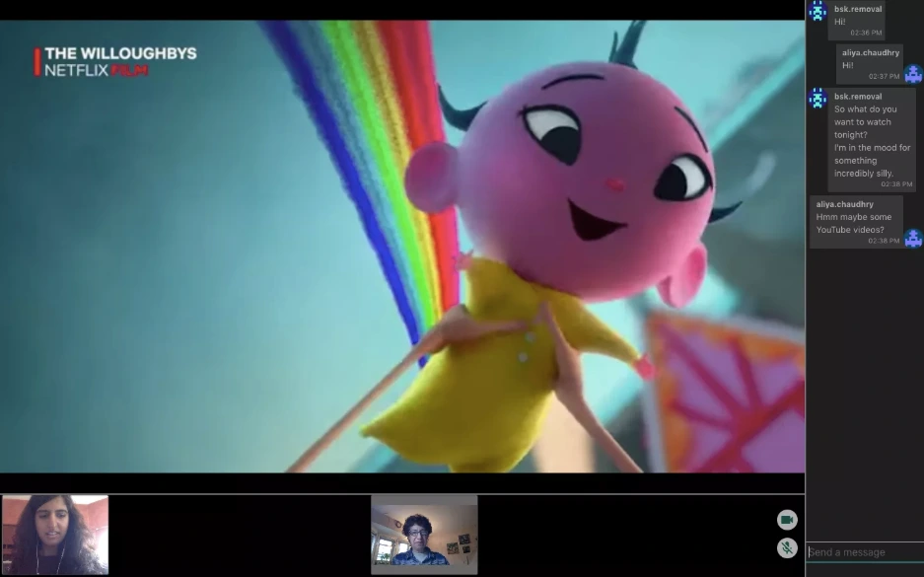Viewport: 924px width, 577px height.
Task: Click bsk.removal avatar beside first Hi! message
Action: click(817, 11)
